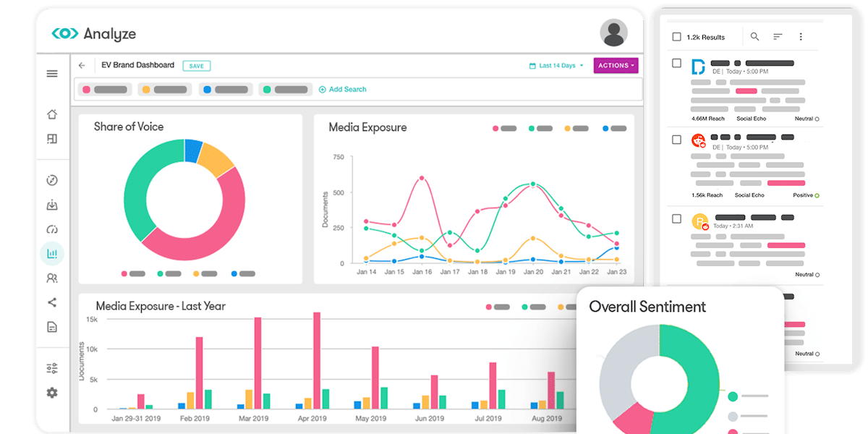The image size is (868, 434).
Task: Open the compass Explore icon in the sidebar
Action: point(52,181)
